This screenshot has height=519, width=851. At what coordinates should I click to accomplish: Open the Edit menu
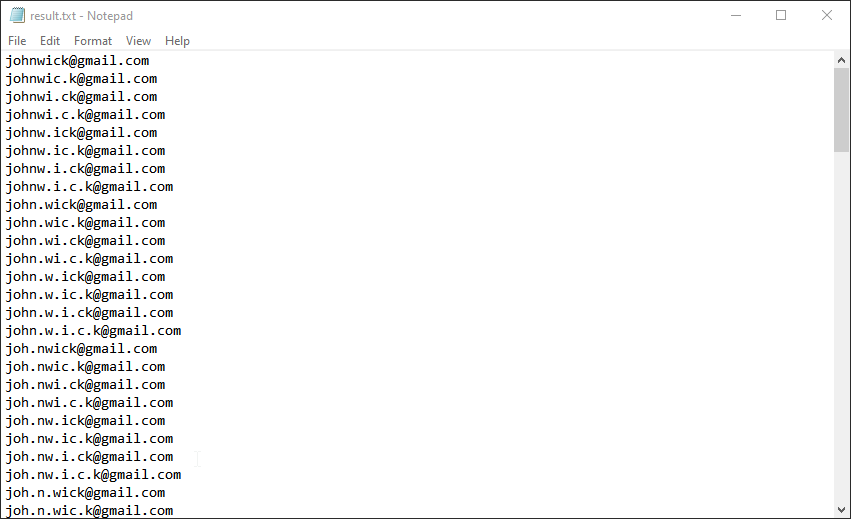click(x=50, y=41)
